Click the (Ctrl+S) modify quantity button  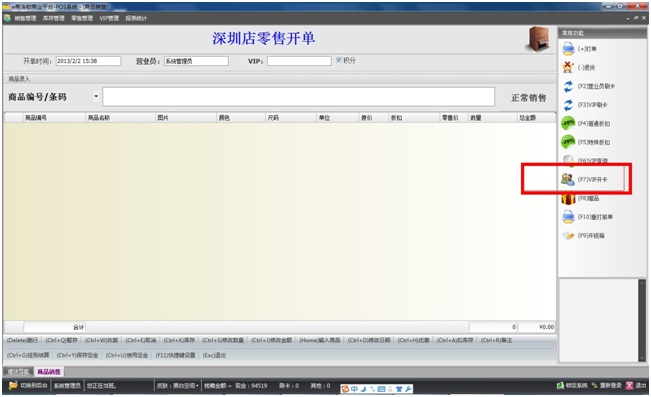[223, 340]
